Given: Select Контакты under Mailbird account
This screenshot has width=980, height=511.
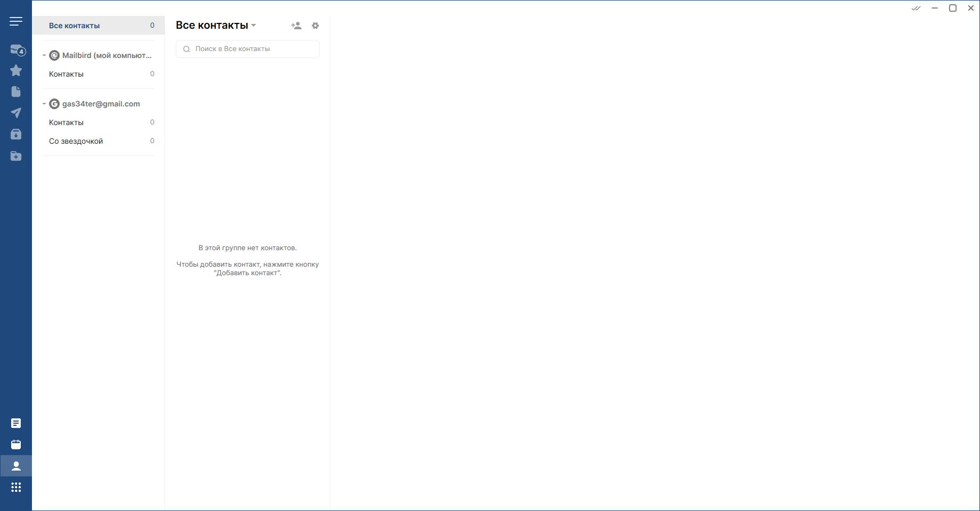Looking at the screenshot, I should (x=67, y=74).
